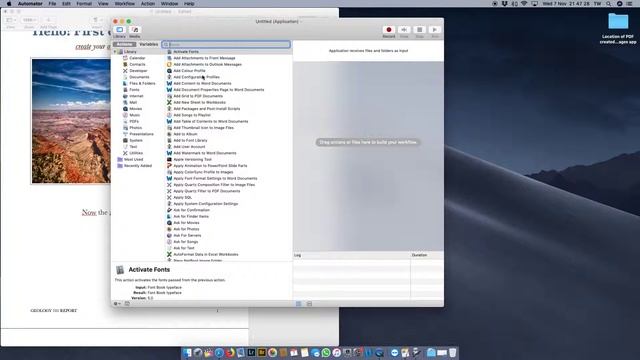Open the Automator menu
This screenshot has width=640, height=360.
[30, 4]
